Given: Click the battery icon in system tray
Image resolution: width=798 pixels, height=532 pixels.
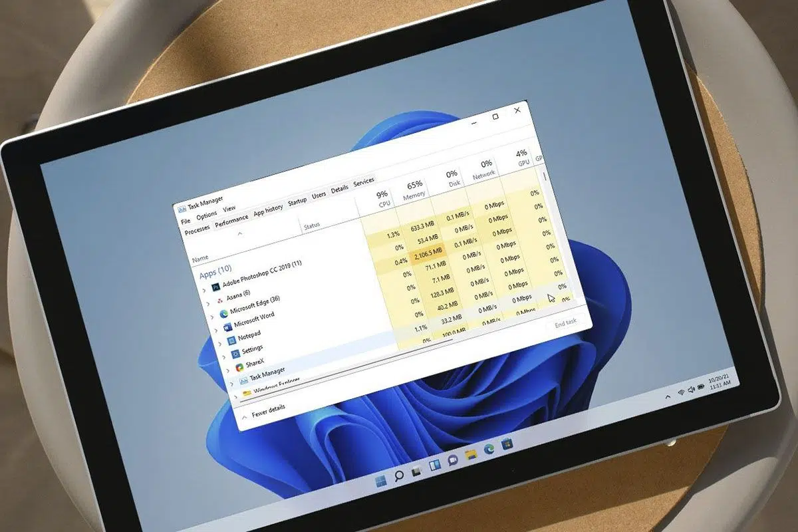Looking at the screenshot, I should tap(701, 387).
